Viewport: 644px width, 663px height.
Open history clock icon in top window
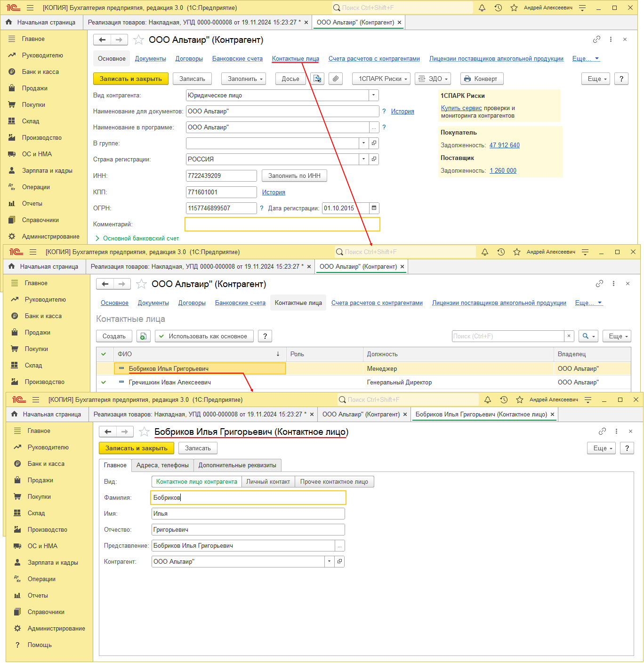click(x=498, y=8)
